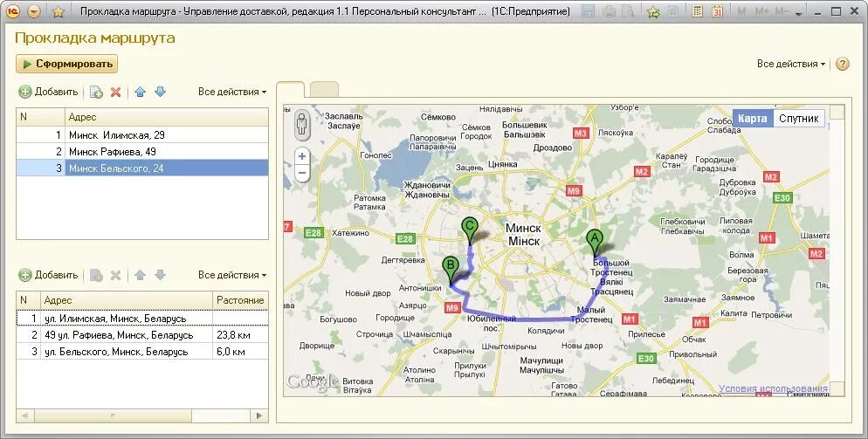Move row up with upper toolbar blue arrow

tap(140, 92)
